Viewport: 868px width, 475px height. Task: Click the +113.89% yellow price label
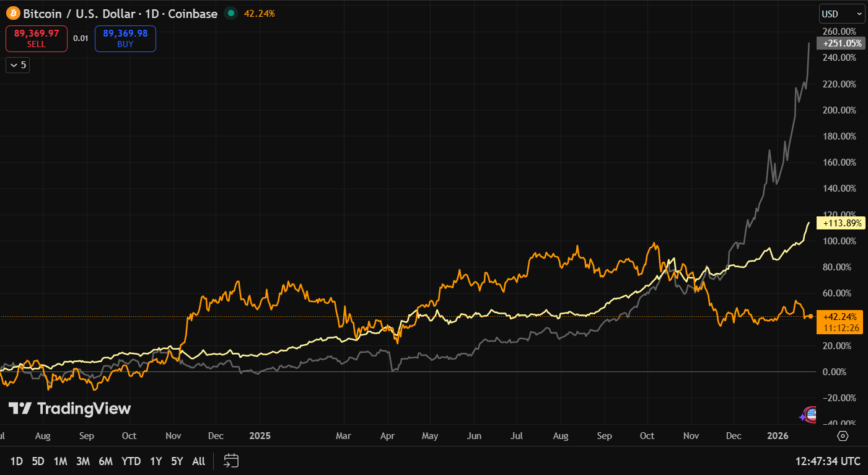pos(840,223)
